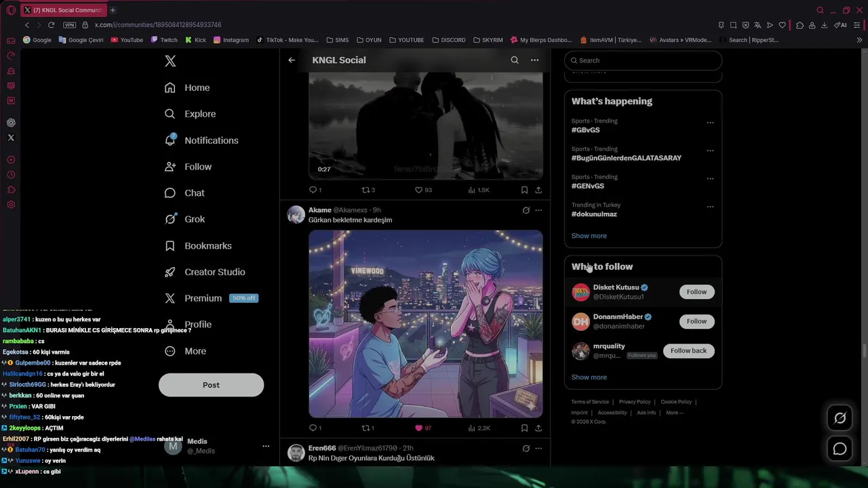868x488 pixels.
Task: Follow Disket Kutusu
Action: pyautogui.click(x=696, y=292)
